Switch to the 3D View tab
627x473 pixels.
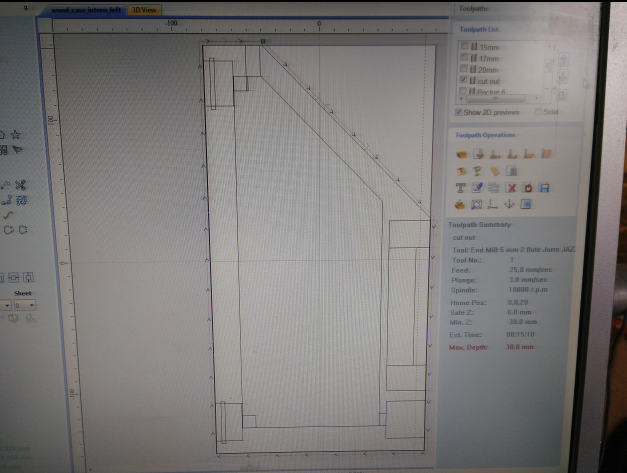tap(144, 10)
